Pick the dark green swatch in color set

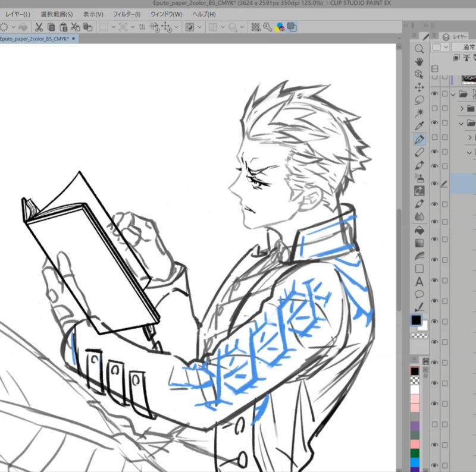click(x=415, y=453)
